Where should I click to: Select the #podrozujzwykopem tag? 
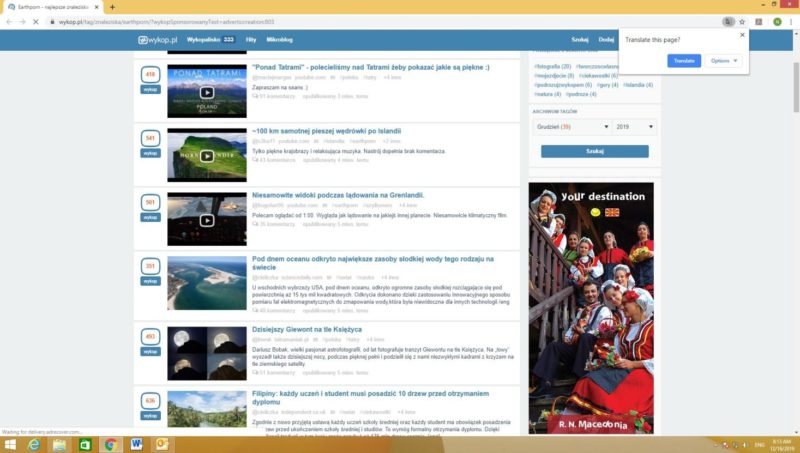click(563, 85)
